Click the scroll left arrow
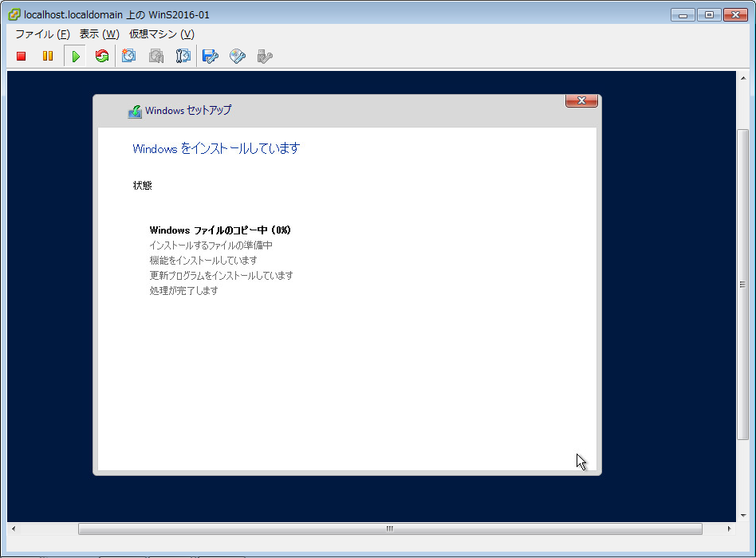The height and width of the screenshot is (558, 756). [14, 529]
